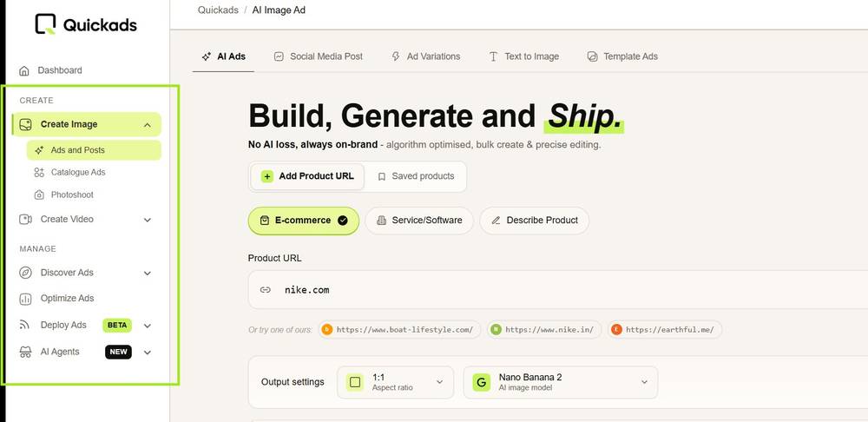Image resolution: width=868 pixels, height=422 pixels.
Task: Click the Quickads breadcrumb link
Action: (x=218, y=10)
